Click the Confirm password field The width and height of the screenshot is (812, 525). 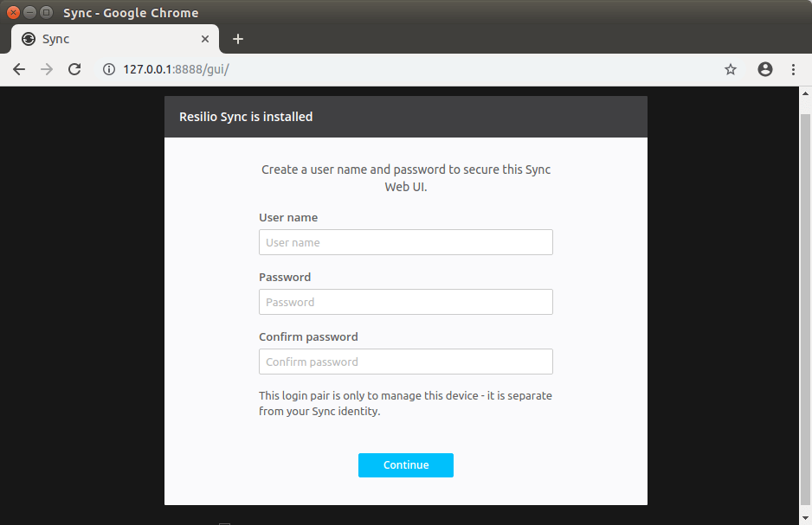pyautogui.click(x=405, y=362)
